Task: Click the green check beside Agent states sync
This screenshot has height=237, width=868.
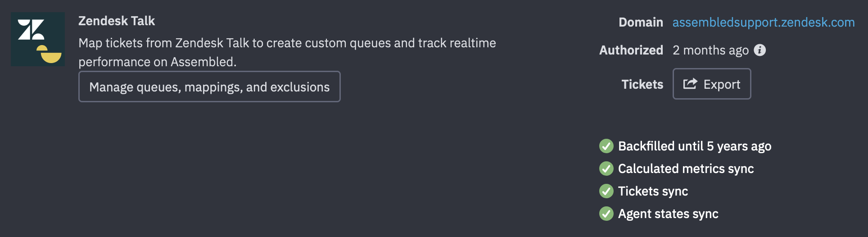Action: point(606,214)
